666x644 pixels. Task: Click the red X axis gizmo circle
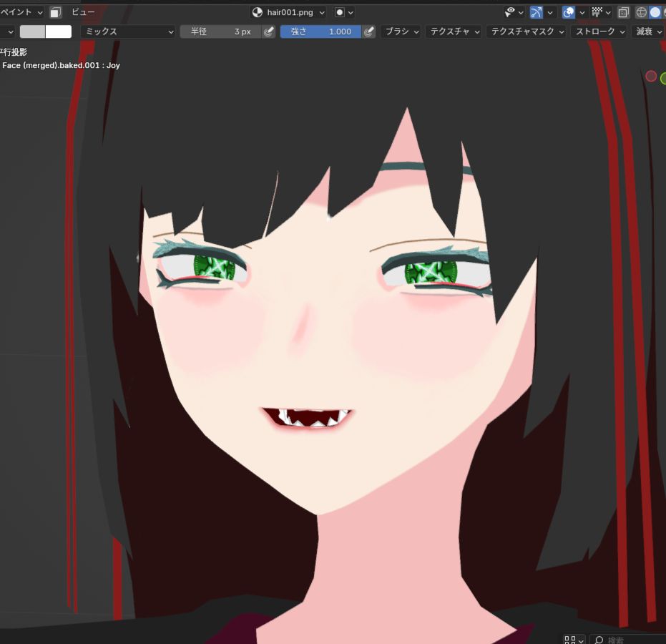(651, 76)
